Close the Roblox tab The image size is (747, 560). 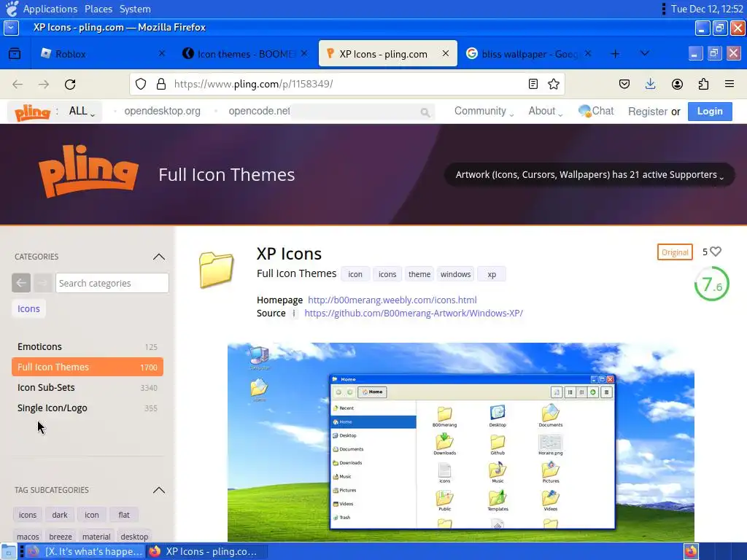[162, 53]
